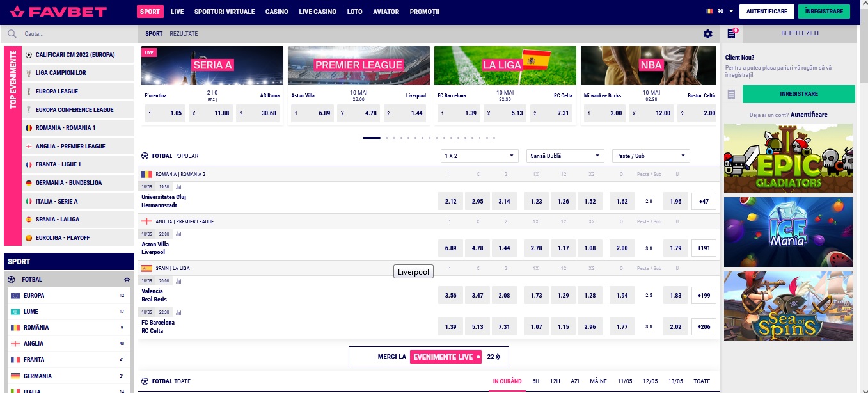
Task: Switch to the BILETELE ZILEI tab
Action: coord(800,33)
